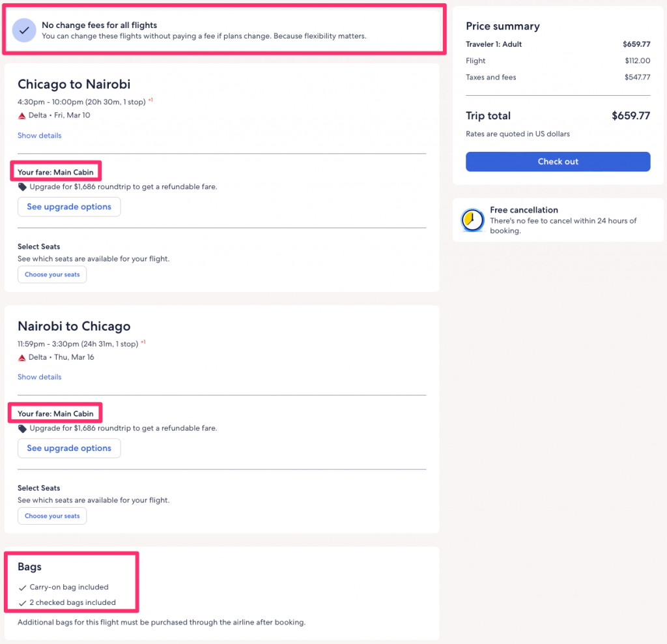Click the upgrade tag icon for Nairobi to Chicago
This screenshot has width=667, height=644.
click(22, 429)
